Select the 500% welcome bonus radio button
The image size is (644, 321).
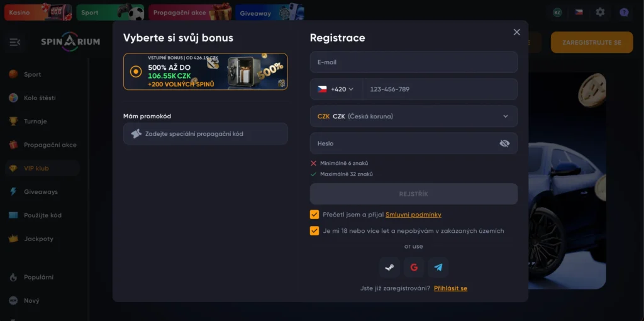click(135, 72)
